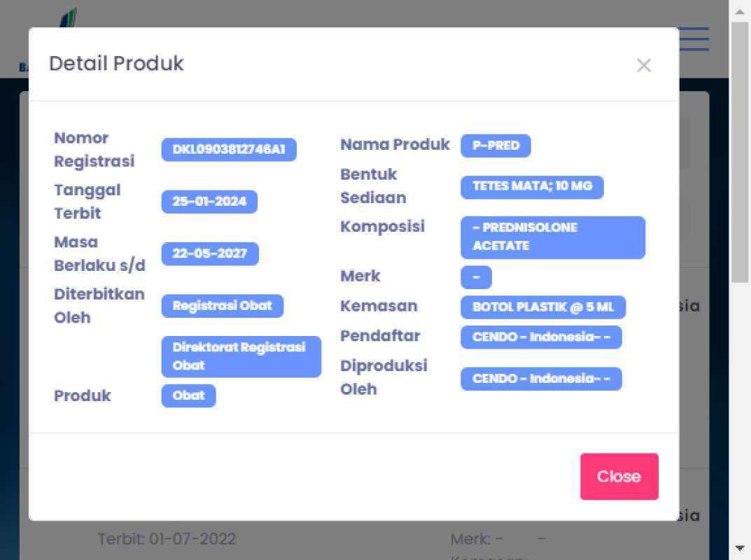Click the Registrasi Obat badge
The width and height of the screenshot is (751, 560).
point(222,306)
